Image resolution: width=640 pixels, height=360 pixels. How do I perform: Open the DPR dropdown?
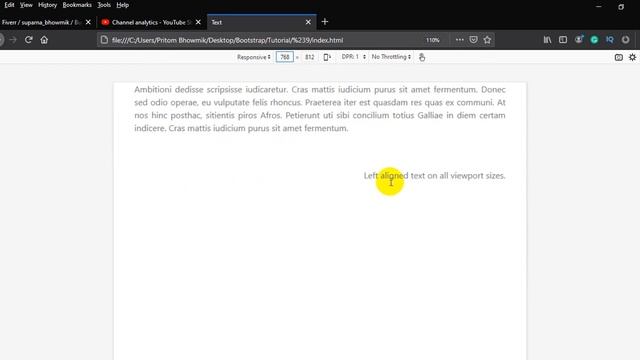click(353, 57)
